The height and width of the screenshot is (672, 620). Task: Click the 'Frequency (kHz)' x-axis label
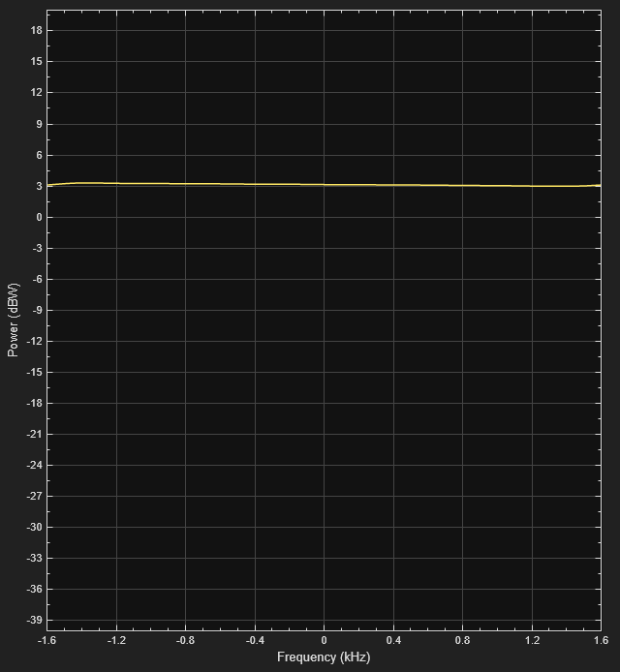click(324, 657)
